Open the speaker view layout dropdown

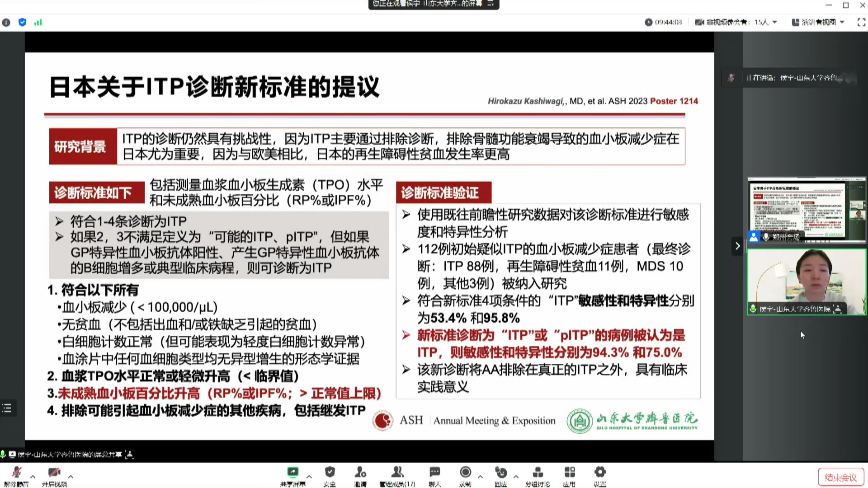[x=818, y=22]
